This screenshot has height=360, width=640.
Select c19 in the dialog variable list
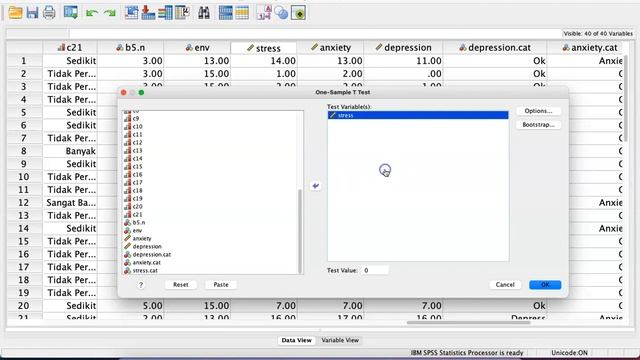(137, 198)
